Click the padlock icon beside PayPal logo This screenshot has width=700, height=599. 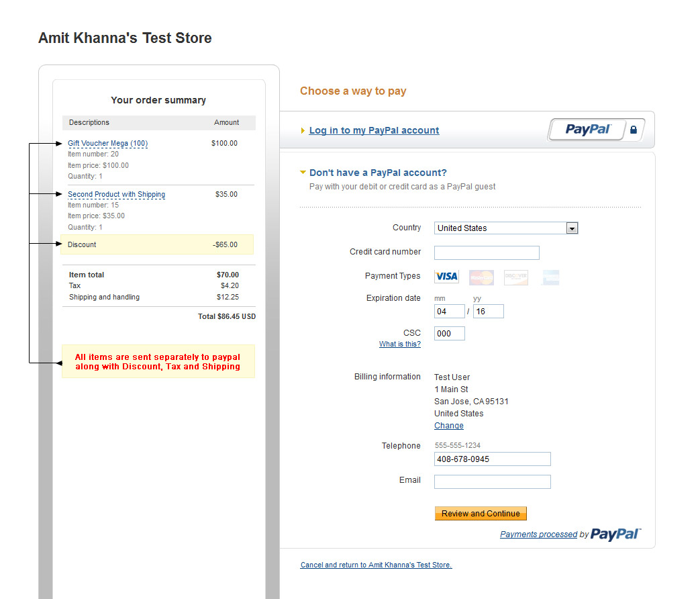633,130
